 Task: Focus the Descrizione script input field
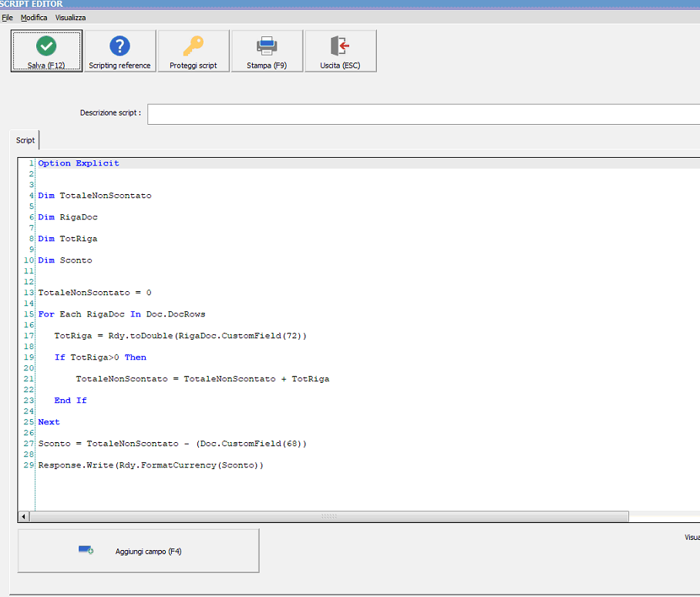coord(423,115)
